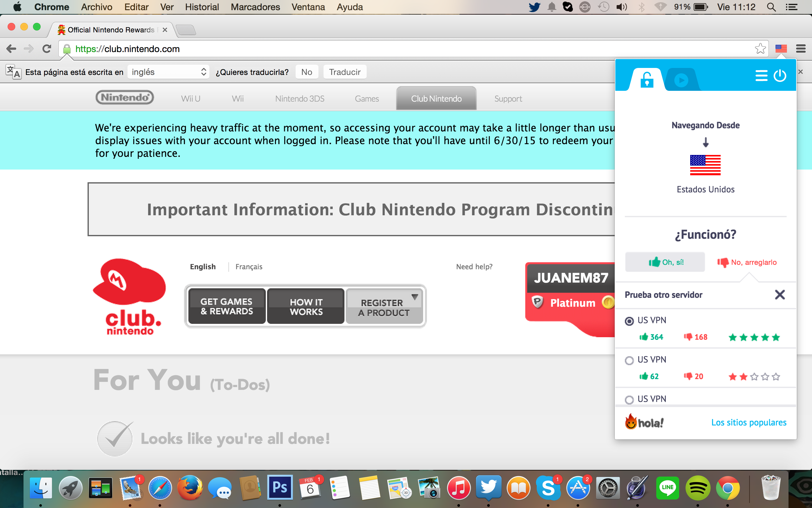The height and width of the screenshot is (508, 812).
Task: Click 'No' in the translate bar
Action: pos(307,72)
